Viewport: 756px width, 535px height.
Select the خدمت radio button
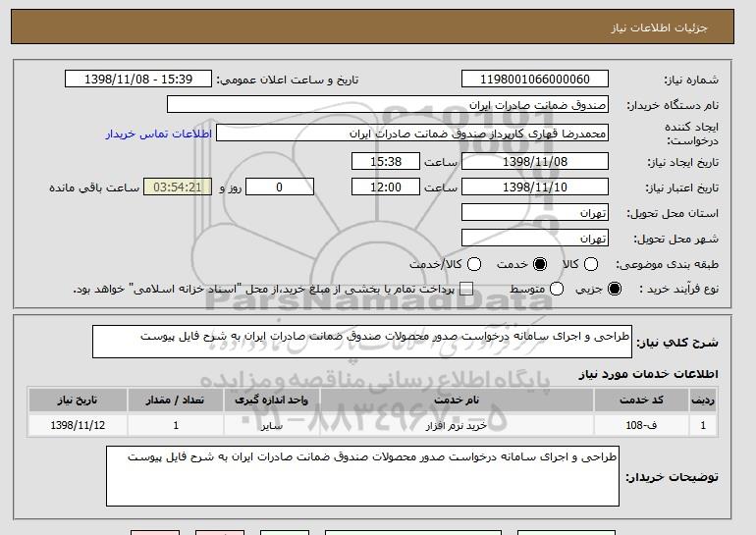coord(540,264)
